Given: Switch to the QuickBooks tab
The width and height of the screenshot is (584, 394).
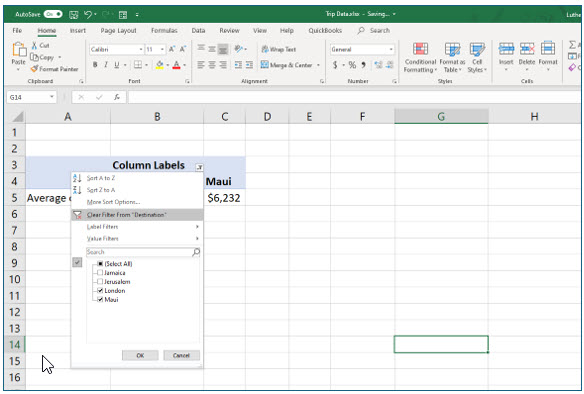Looking at the screenshot, I should [x=325, y=31].
